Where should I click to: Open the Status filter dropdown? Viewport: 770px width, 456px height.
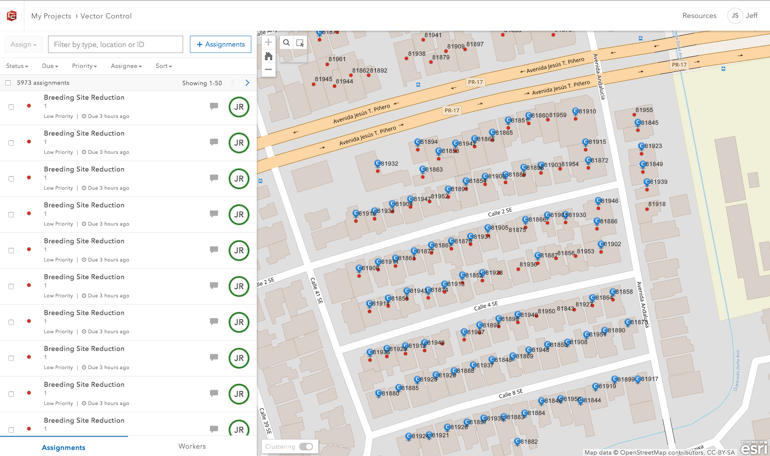tap(17, 66)
